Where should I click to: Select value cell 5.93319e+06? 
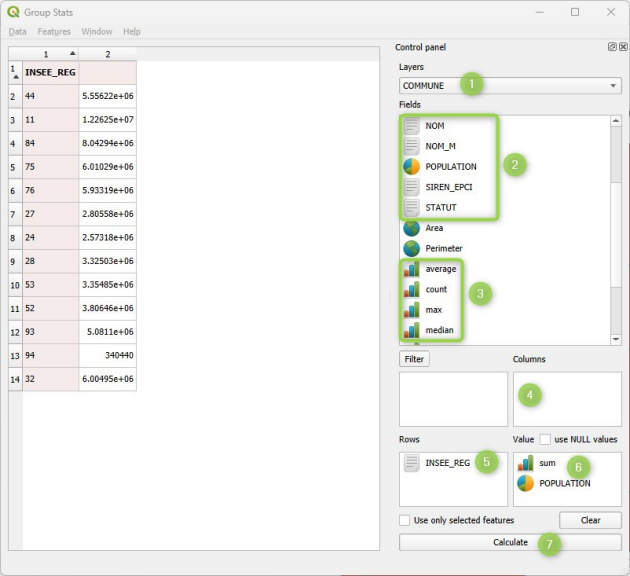coord(108,190)
